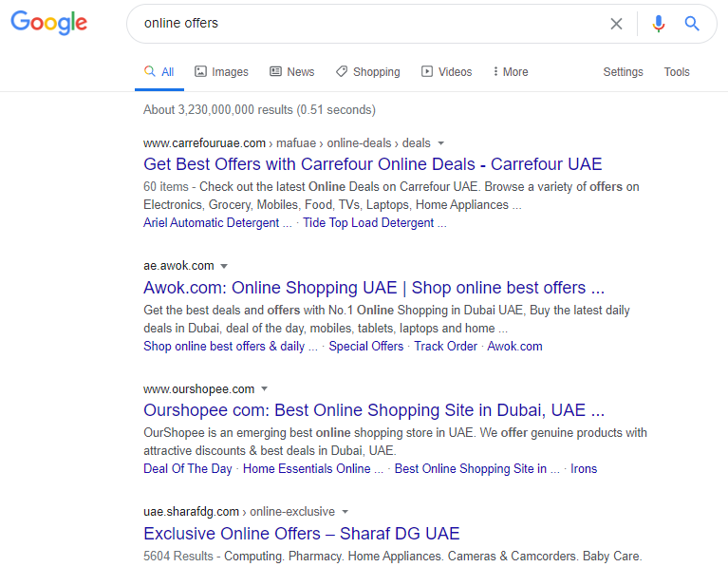Open search Tools
Screen dimensions: 728x567
click(677, 72)
